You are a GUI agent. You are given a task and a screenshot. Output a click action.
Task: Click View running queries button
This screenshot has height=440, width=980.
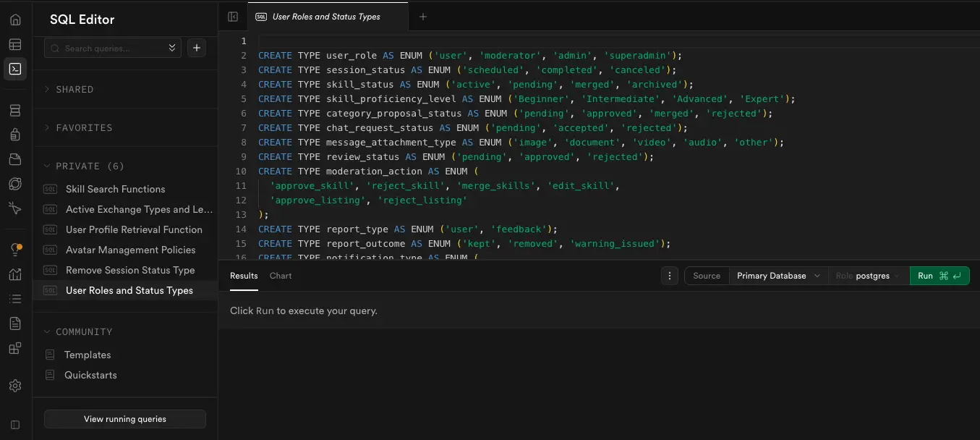pos(125,419)
